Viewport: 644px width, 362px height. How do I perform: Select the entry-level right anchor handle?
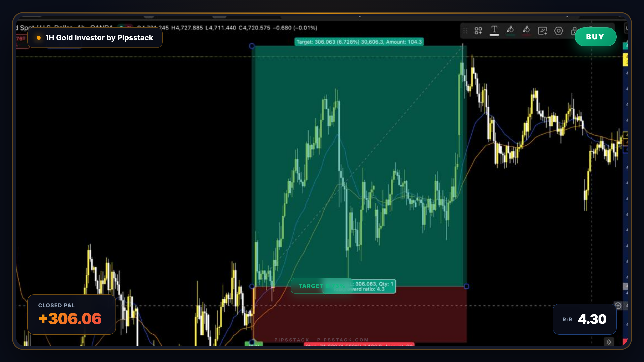[x=466, y=286]
